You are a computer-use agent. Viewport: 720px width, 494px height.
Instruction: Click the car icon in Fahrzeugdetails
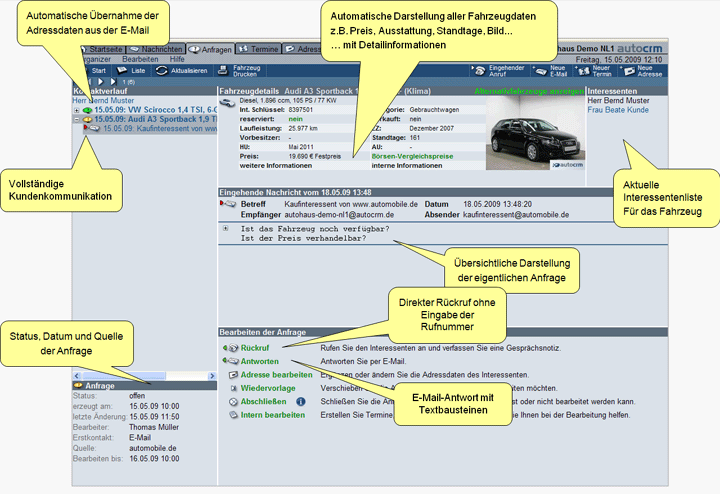227,103
